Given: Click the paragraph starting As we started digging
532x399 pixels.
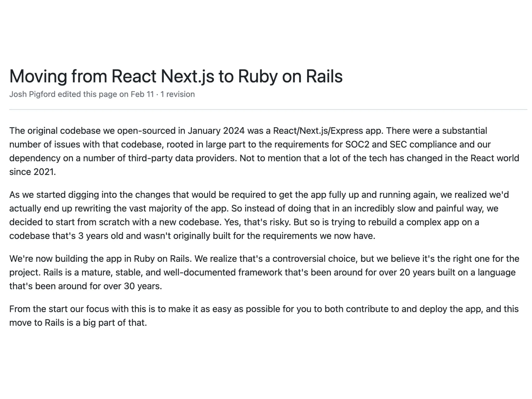Looking at the screenshot, I should [x=259, y=215].
